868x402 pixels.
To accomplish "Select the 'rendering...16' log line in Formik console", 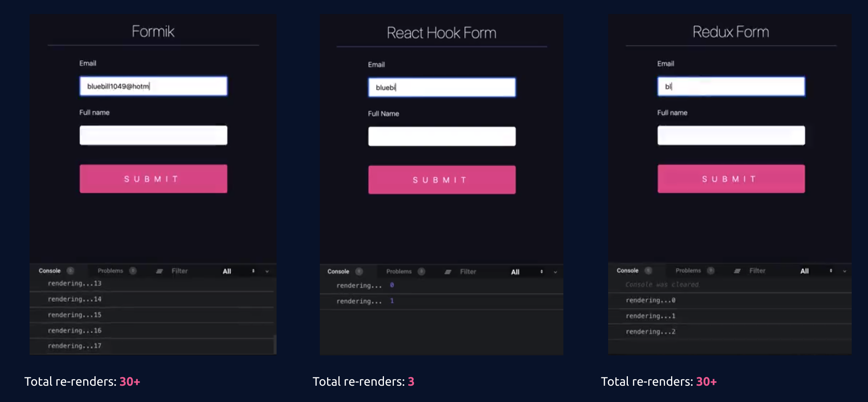I will (152, 331).
